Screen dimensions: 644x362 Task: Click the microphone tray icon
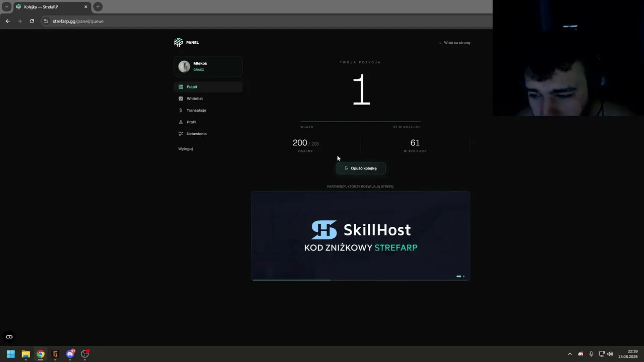point(591,354)
